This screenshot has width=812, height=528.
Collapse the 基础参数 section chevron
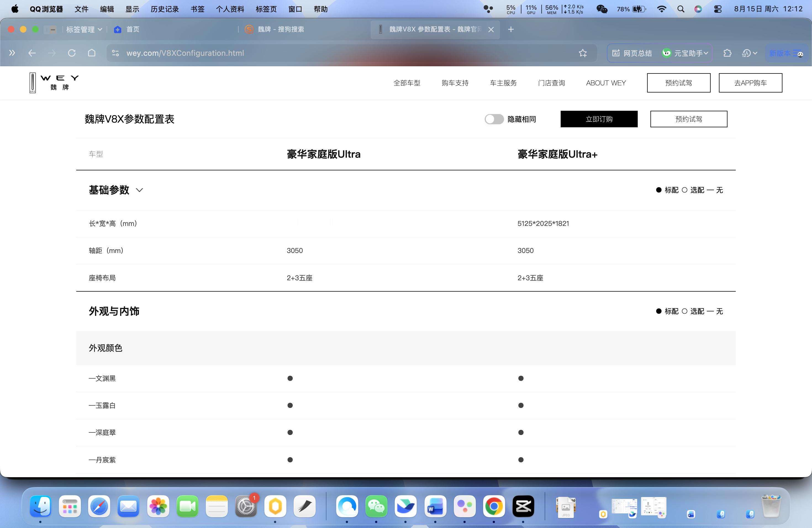139,190
